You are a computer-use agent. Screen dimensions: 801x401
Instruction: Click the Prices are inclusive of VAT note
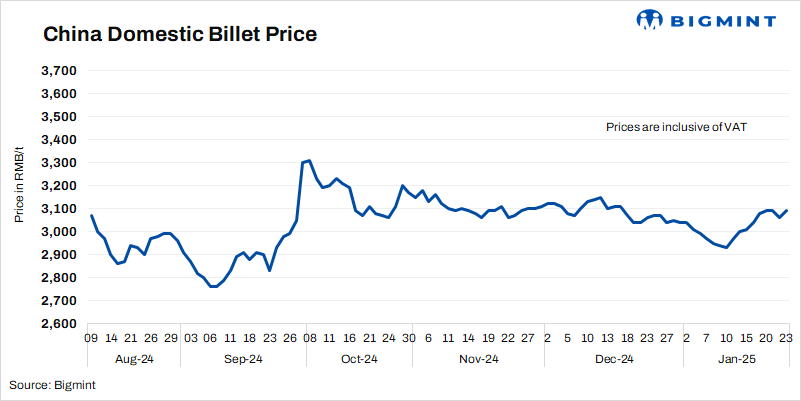click(677, 128)
